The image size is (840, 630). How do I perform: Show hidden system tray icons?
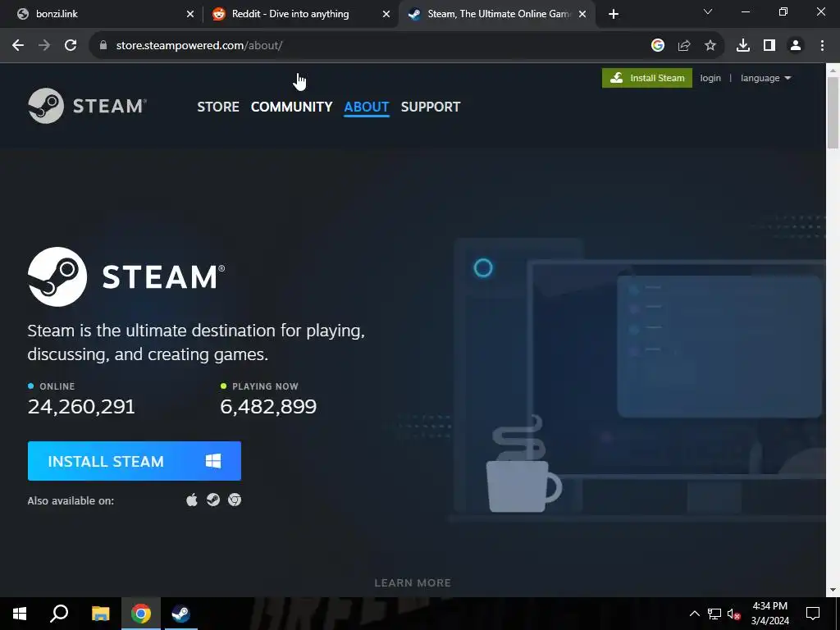(x=694, y=614)
